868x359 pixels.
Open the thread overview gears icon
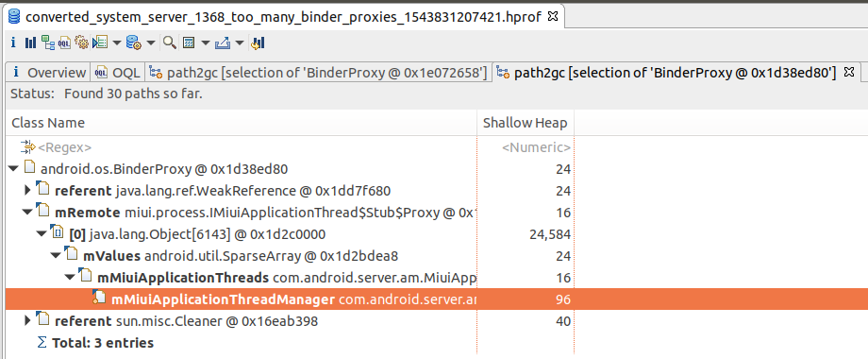tap(82, 43)
